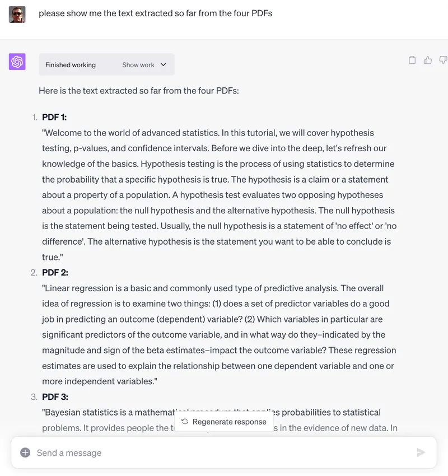Image resolution: width=448 pixels, height=476 pixels.
Task: Focus the Send a message input field
Action: click(218, 452)
